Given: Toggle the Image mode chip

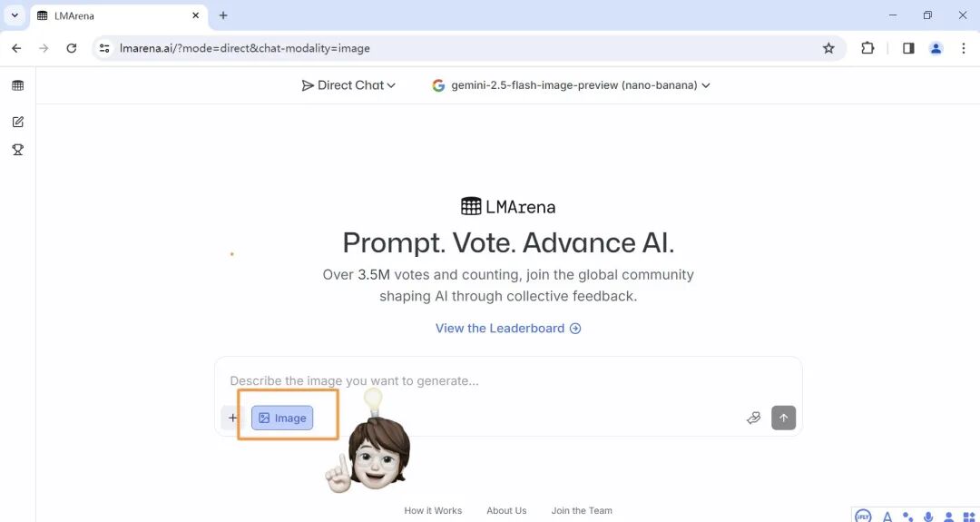Looking at the screenshot, I should click(282, 418).
